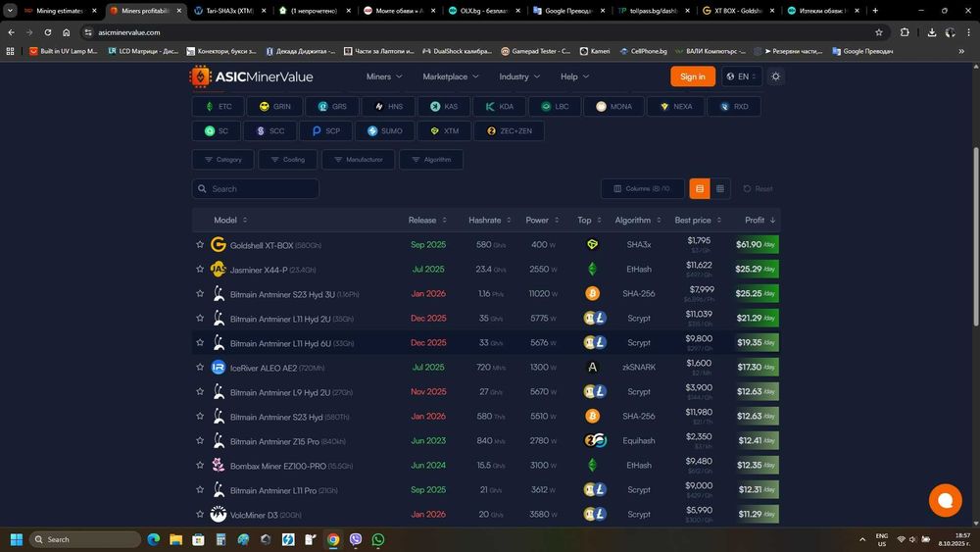The height and width of the screenshot is (552, 980).
Task: Click the $61.90/day profit badge
Action: click(756, 244)
